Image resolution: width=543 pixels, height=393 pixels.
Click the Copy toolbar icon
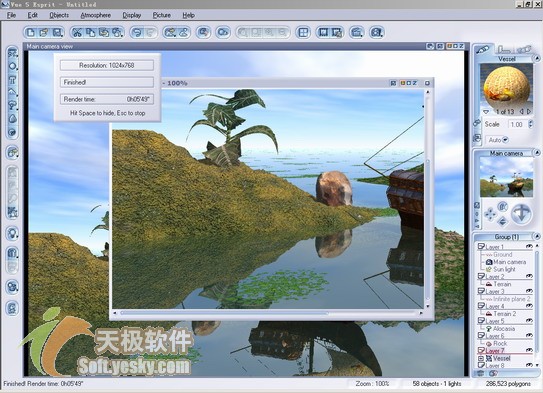[90, 33]
